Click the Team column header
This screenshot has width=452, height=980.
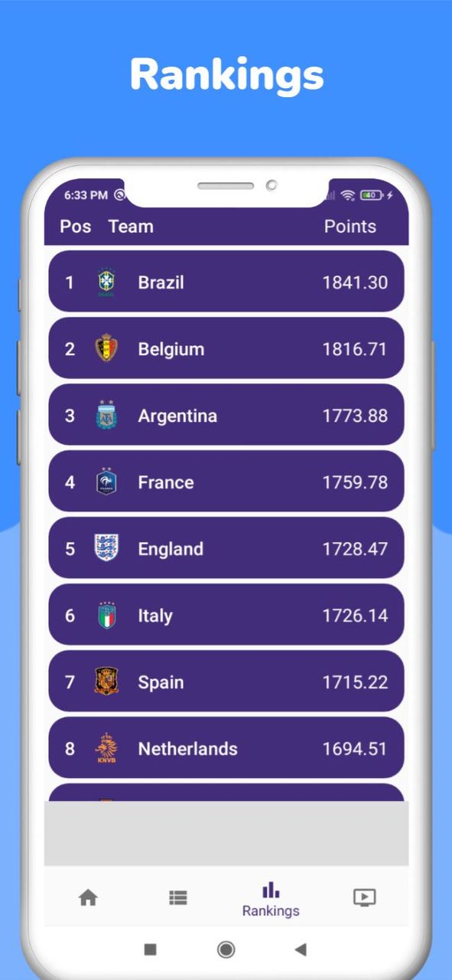131,226
